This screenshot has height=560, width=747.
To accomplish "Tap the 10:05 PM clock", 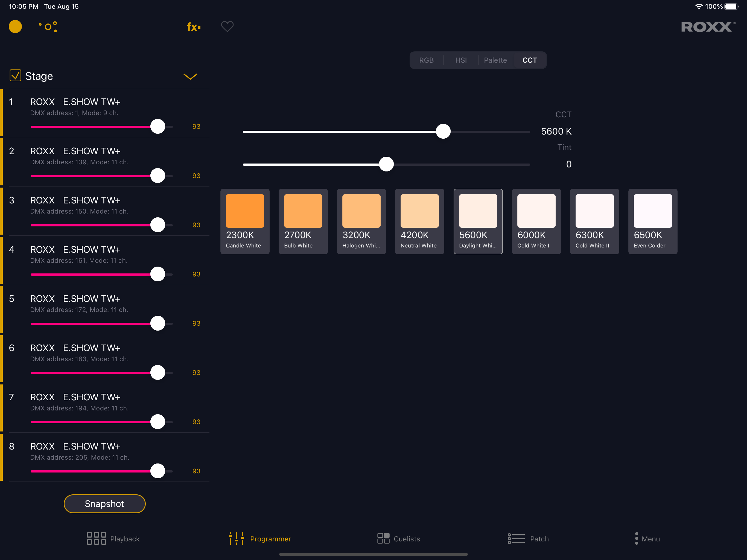I will (x=23, y=6).
